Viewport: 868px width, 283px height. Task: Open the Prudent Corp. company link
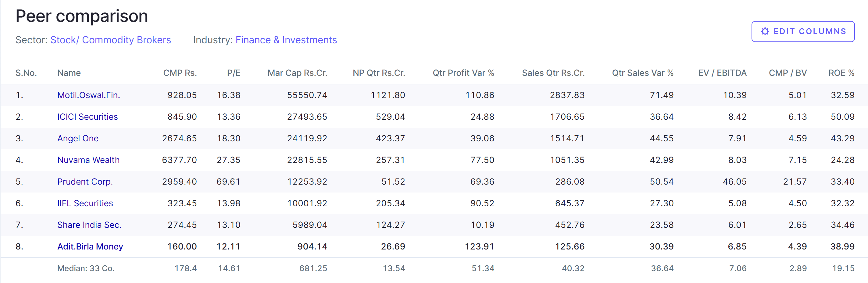point(85,182)
